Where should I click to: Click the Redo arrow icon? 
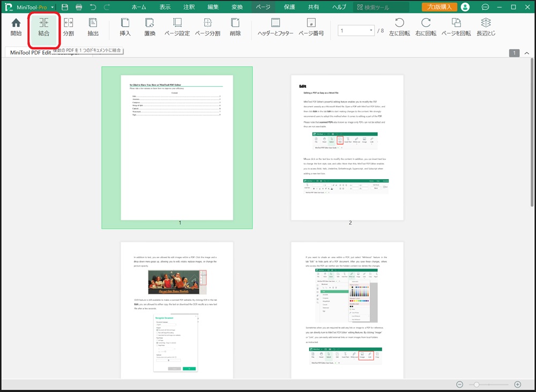click(107, 7)
